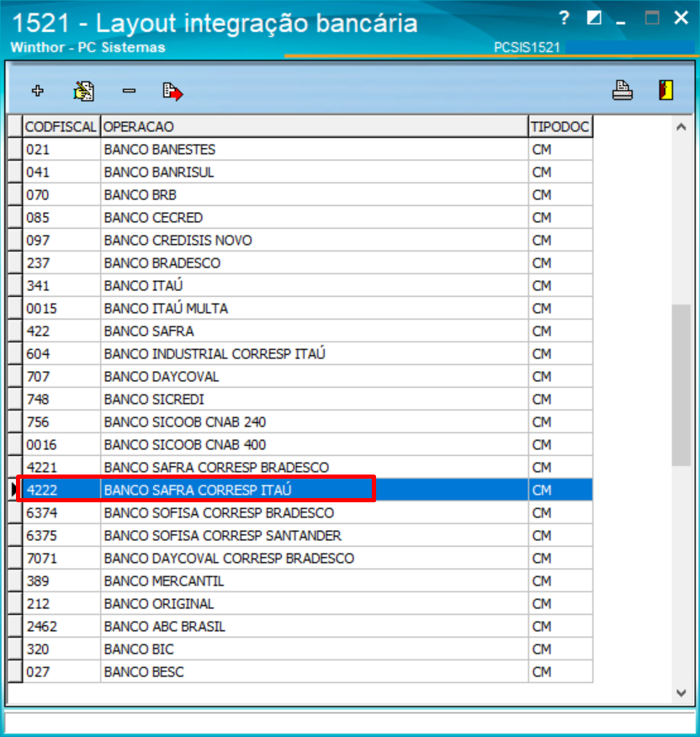Screen dimensions: 700x737
Task: Click the vertical scrollbar thumb
Action: (681, 385)
